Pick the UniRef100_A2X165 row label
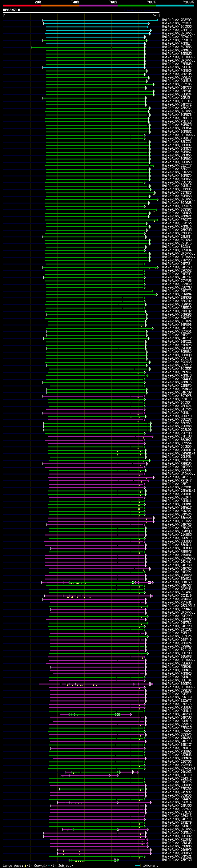Image resolution: width=197 pixels, height=868 pixels. tap(177, 223)
